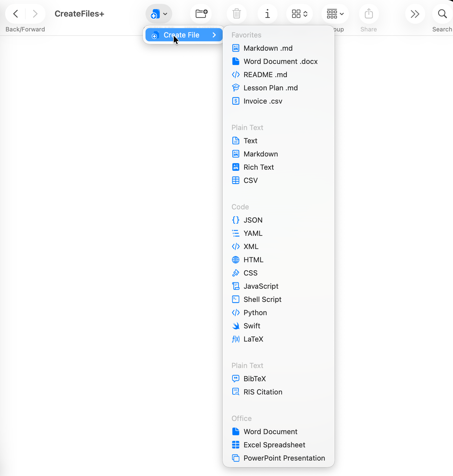The image size is (453, 476).
Task: Click the CSS paintbrush icon
Action: tap(236, 273)
